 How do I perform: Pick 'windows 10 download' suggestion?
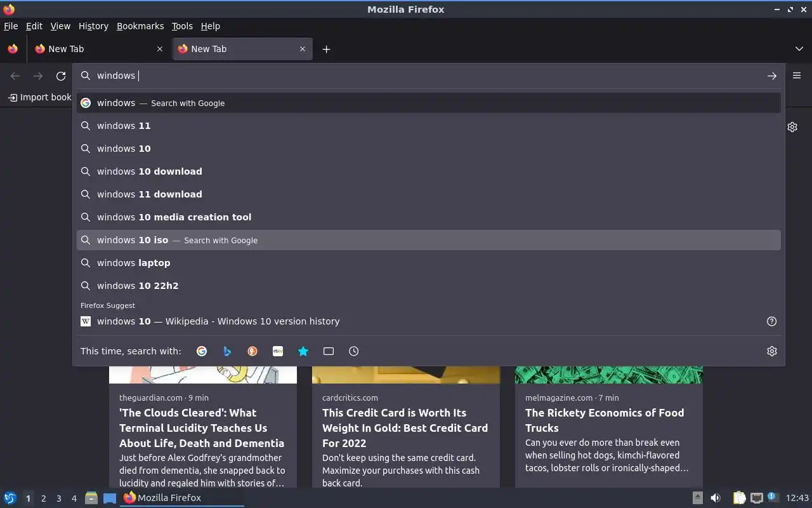tap(429, 171)
